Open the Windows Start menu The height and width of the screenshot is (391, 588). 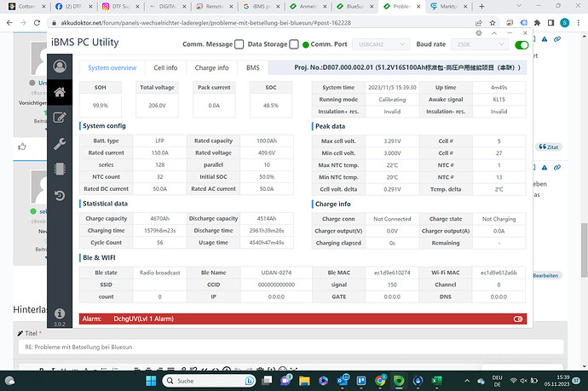[x=151, y=381]
